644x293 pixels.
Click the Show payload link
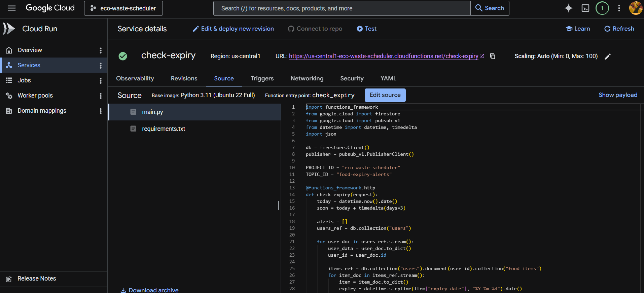point(618,95)
